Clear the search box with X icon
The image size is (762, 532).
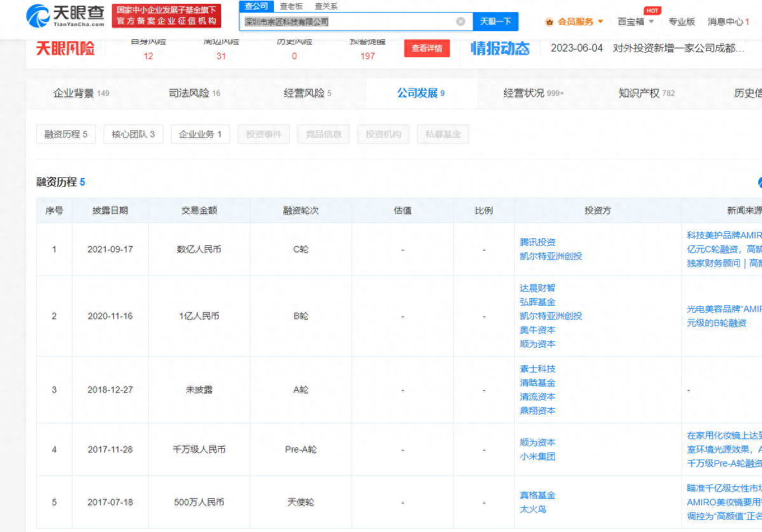[460, 22]
